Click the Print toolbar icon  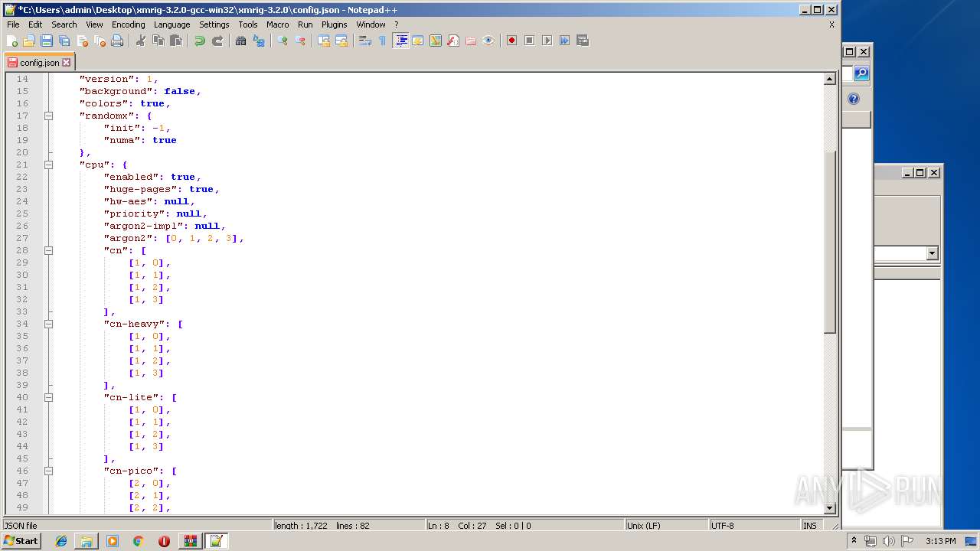pos(117,41)
